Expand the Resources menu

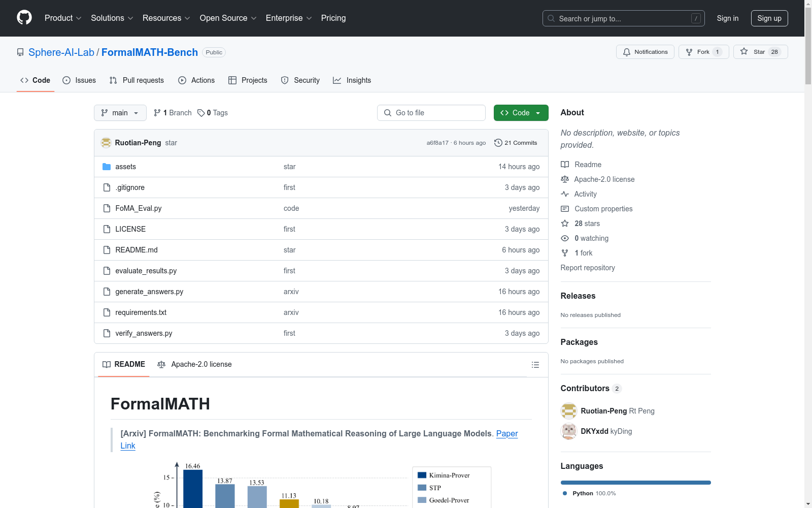point(166,18)
